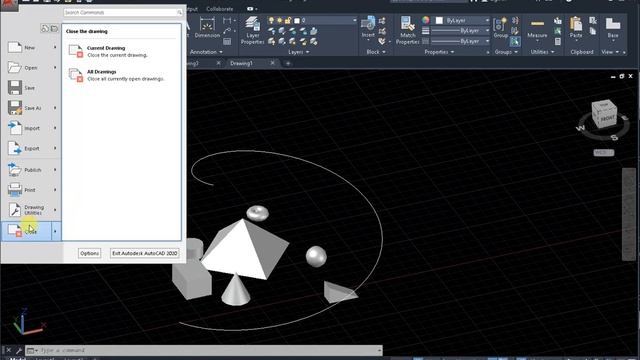This screenshot has height=360, width=640.
Task: Open the layer 0 dropdown list
Action: (x=354, y=20)
